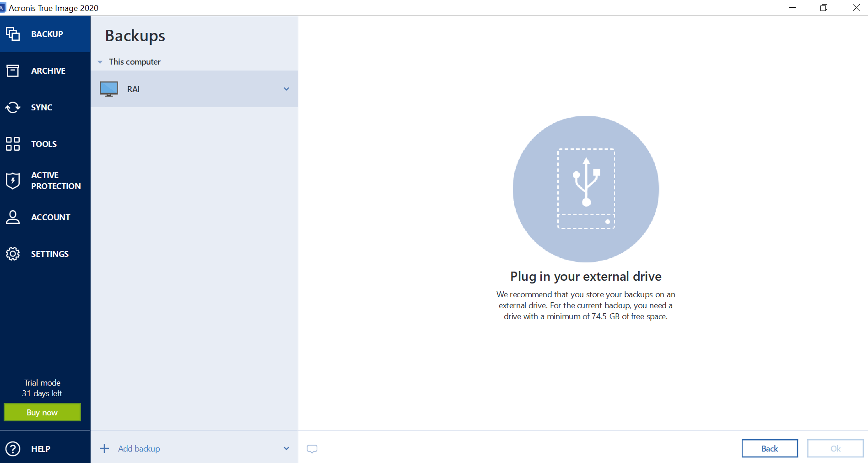Close the Acronis True Image window

point(856,8)
